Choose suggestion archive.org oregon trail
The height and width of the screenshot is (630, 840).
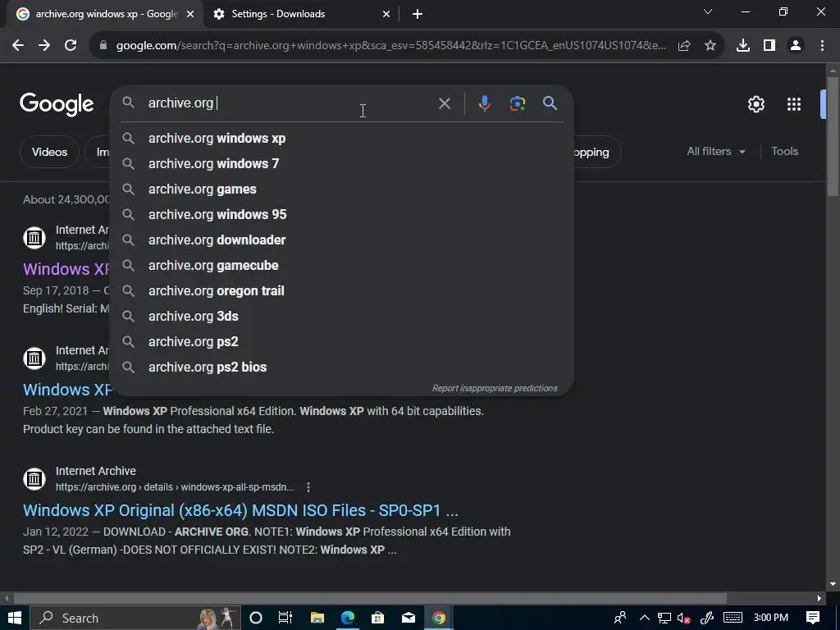click(x=341, y=291)
